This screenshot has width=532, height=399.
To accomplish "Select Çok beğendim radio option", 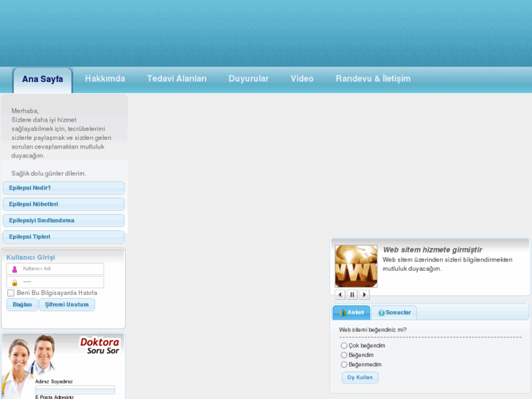I will click(x=344, y=346).
